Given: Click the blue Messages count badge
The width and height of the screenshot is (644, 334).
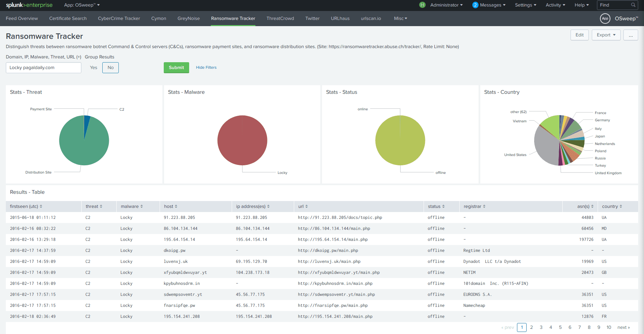Looking at the screenshot, I should click(475, 5).
